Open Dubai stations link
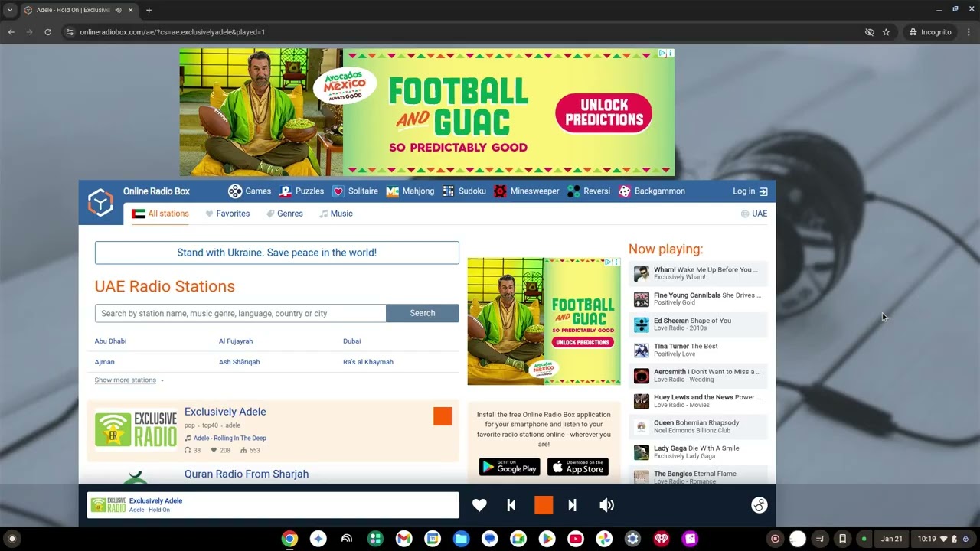The image size is (980, 551). [x=351, y=341]
